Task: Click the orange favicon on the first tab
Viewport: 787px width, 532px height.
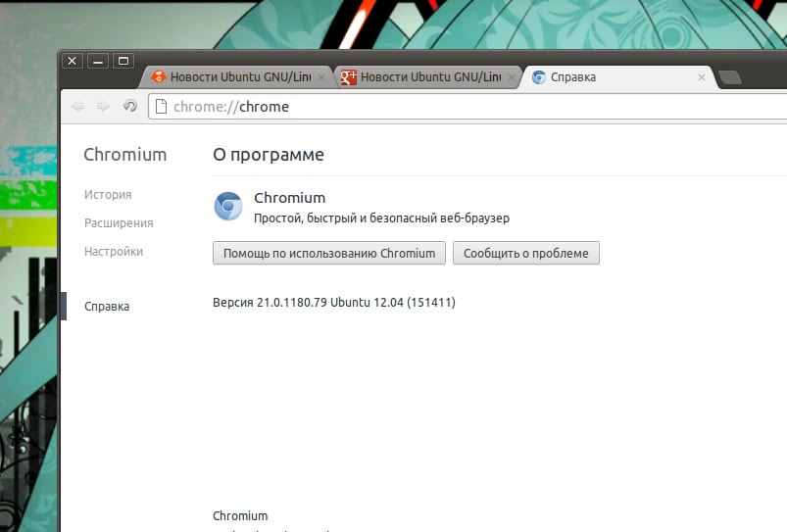Action: pyautogui.click(x=159, y=76)
